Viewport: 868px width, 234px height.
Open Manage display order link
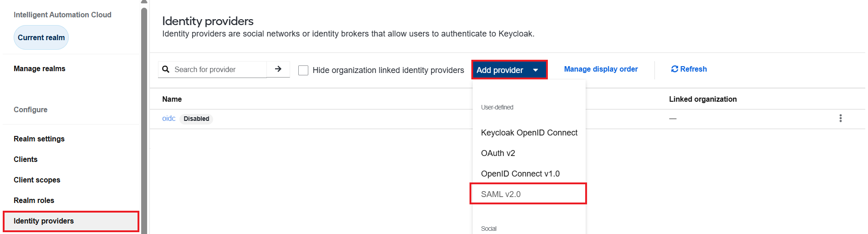[601, 69]
